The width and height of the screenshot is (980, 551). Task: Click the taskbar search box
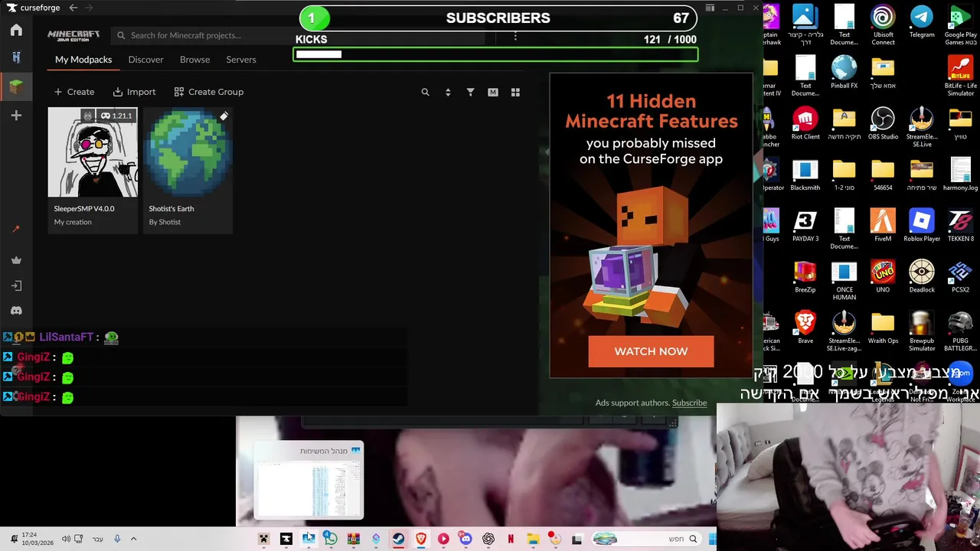647,539
